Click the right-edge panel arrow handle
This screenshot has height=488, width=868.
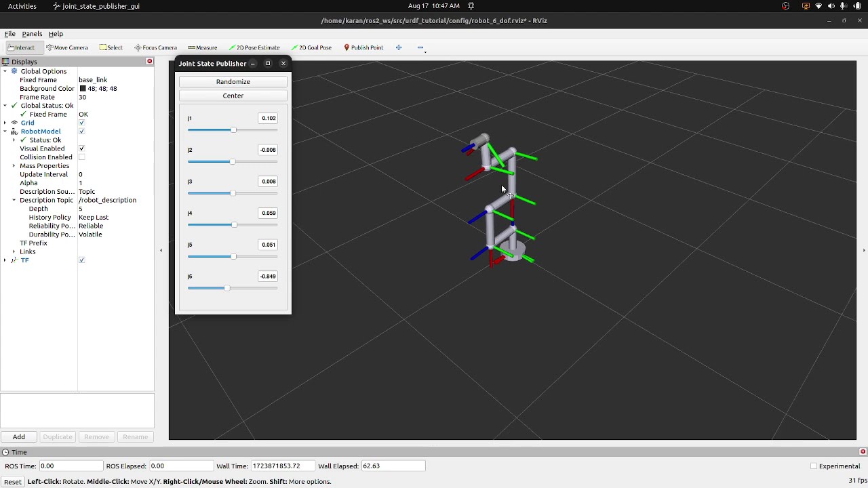(x=863, y=251)
